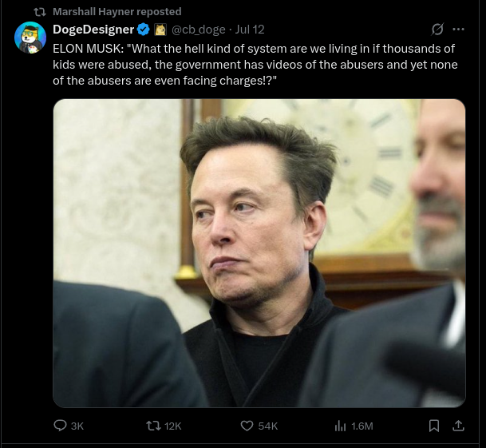
Task: Open the "Marshall Hayner reposted" link
Action: coord(117,11)
